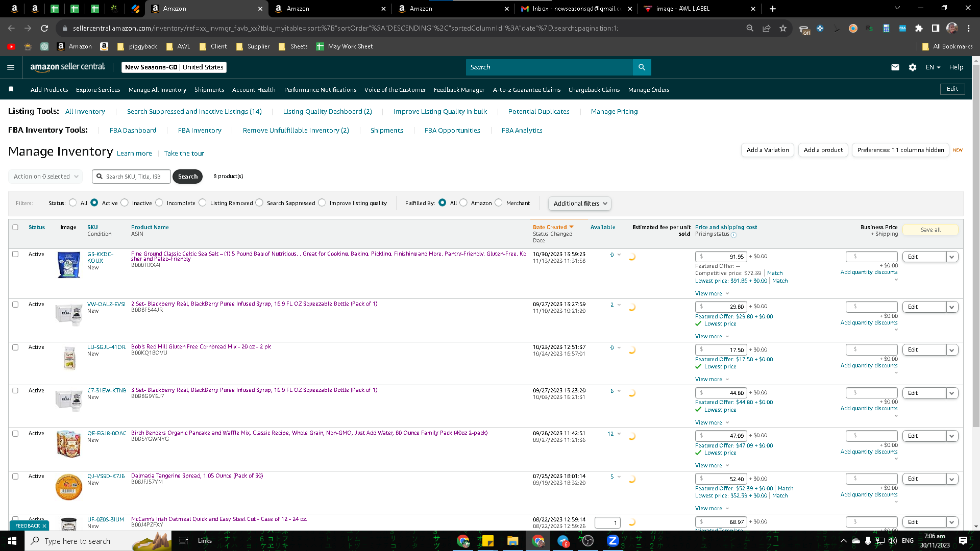The height and width of the screenshot is (551, 980).
Task: Open the Additional filters dropdown
Action: click(580, 204)
